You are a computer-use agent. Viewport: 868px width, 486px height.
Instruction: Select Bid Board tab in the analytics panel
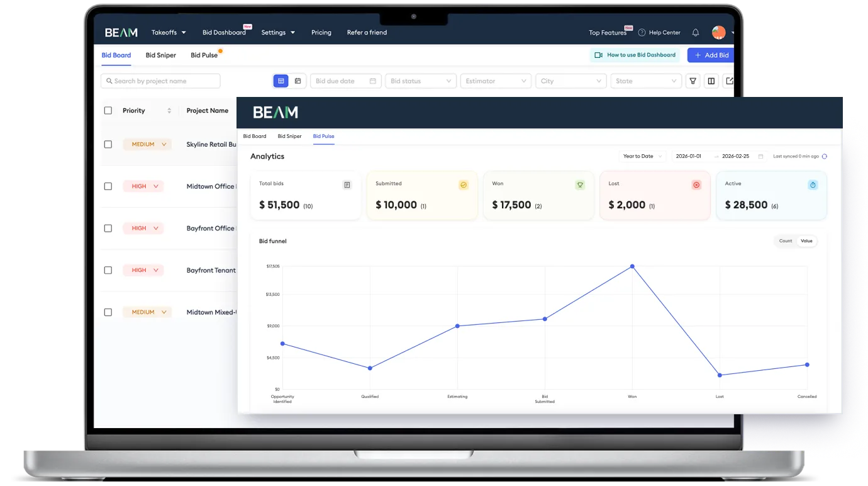click(255, 136)
